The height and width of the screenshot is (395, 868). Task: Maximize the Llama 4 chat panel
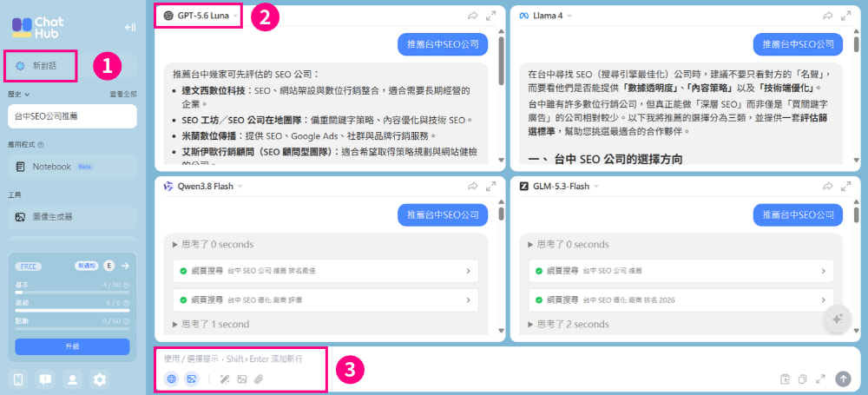pyautogui.click(x=845, y=16)
